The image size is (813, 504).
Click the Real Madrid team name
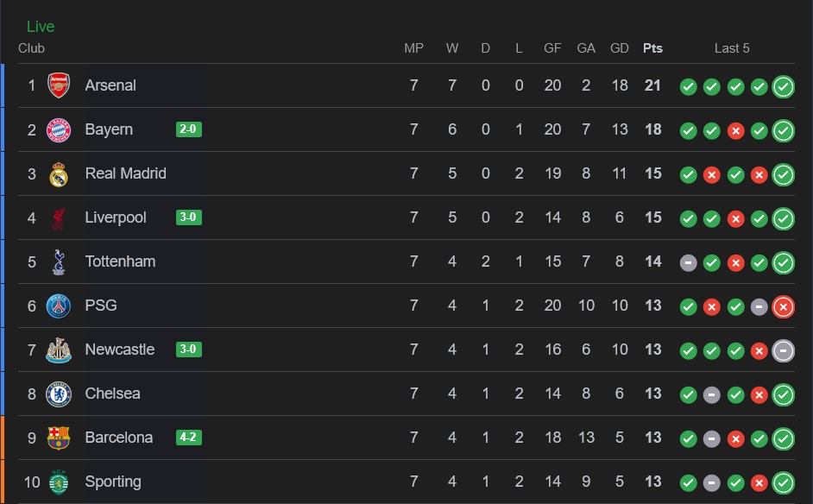pos(125,173)
